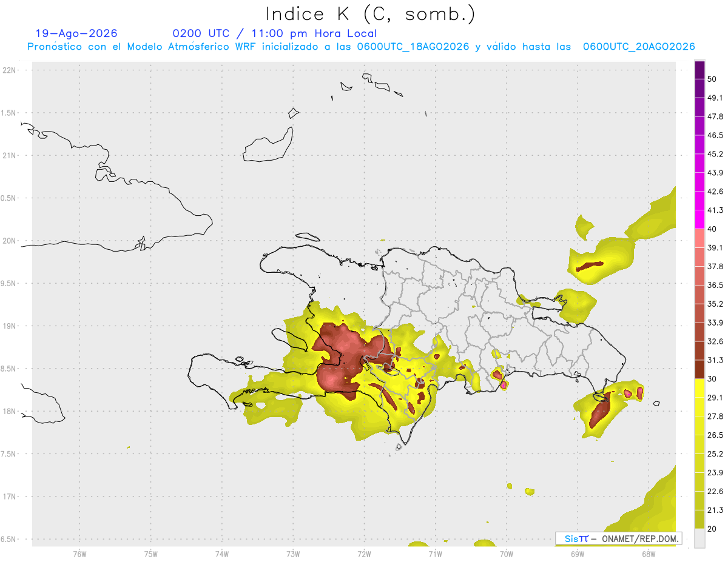Click the title "Indice K (C, somb.)"
Image resolution: width=728 pixels, height=562 pixels.
click(x=370, y=14)
